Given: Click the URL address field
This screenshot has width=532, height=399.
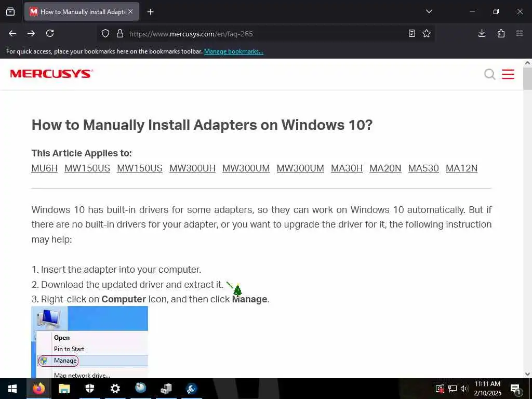Looking at the screenshot, I should coord(264,34).
